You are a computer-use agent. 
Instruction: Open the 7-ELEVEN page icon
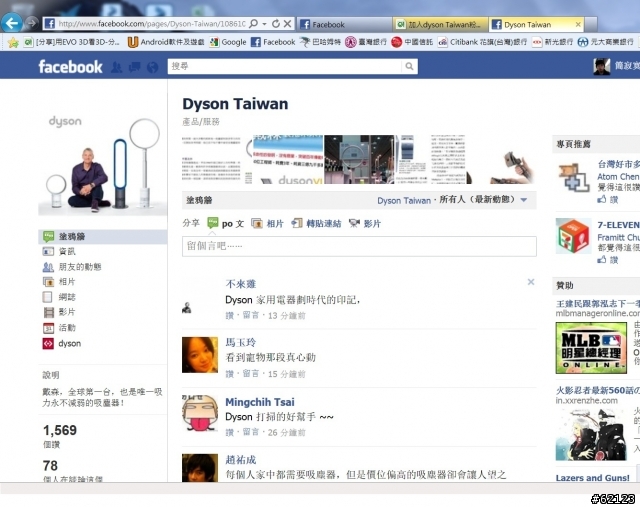[573, 236]
